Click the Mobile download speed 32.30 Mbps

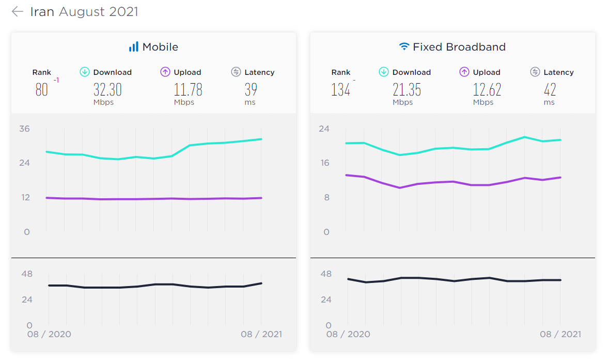coord(107,90)
